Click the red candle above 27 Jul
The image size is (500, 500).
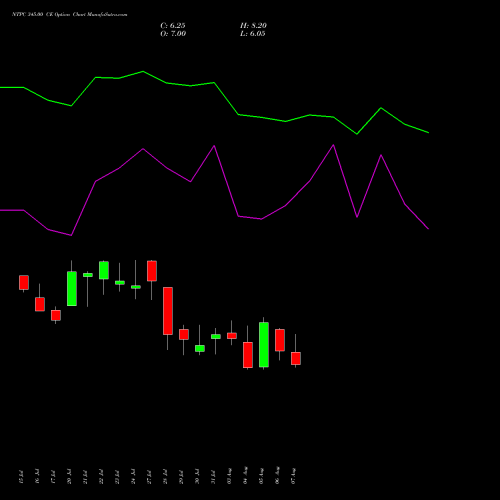pos(152,271)
